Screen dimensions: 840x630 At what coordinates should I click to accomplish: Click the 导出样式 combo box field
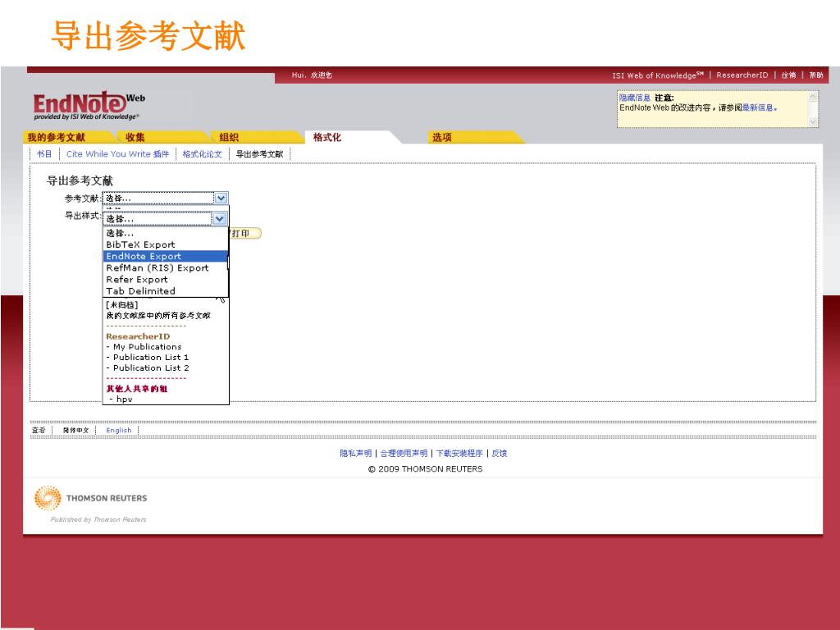(165, 218)
